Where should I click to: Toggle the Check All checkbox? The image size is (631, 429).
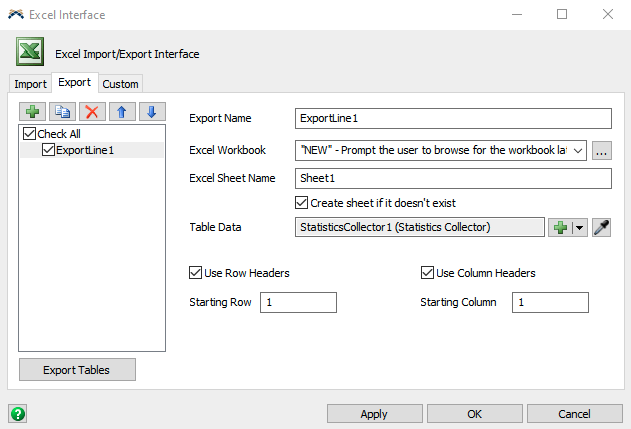(x=29, y=134)
